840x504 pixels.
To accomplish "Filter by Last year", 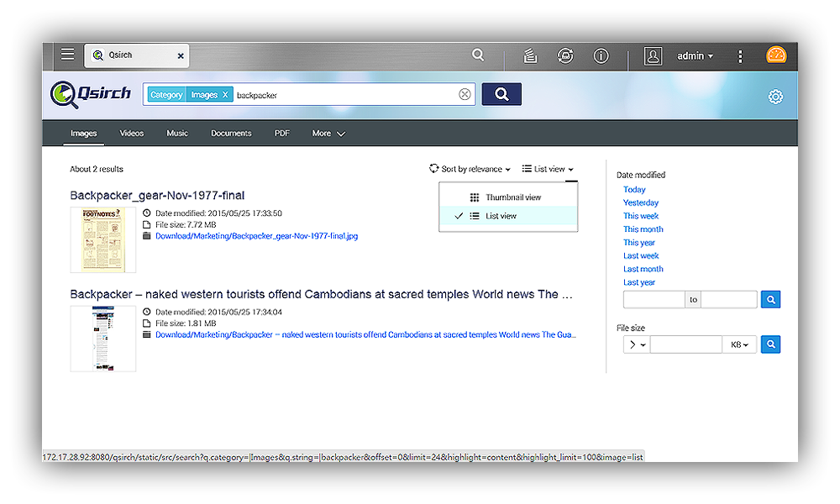I will [638, 282].
